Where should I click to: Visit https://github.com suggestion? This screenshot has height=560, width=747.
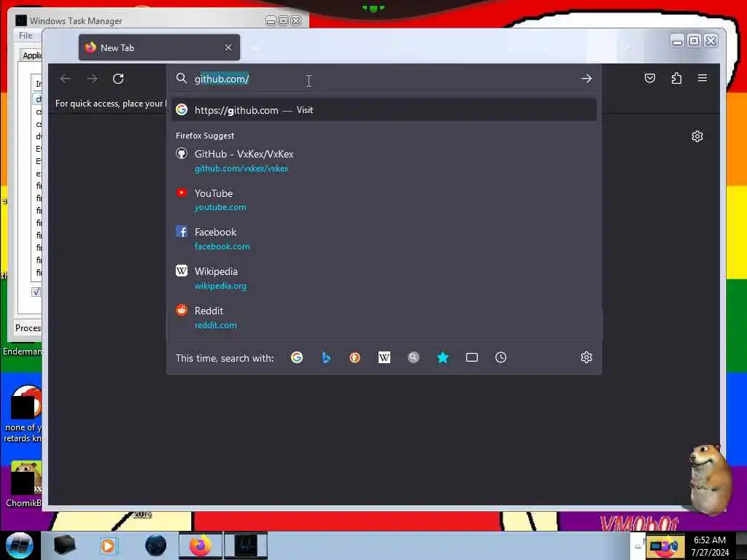coord(384,110)
